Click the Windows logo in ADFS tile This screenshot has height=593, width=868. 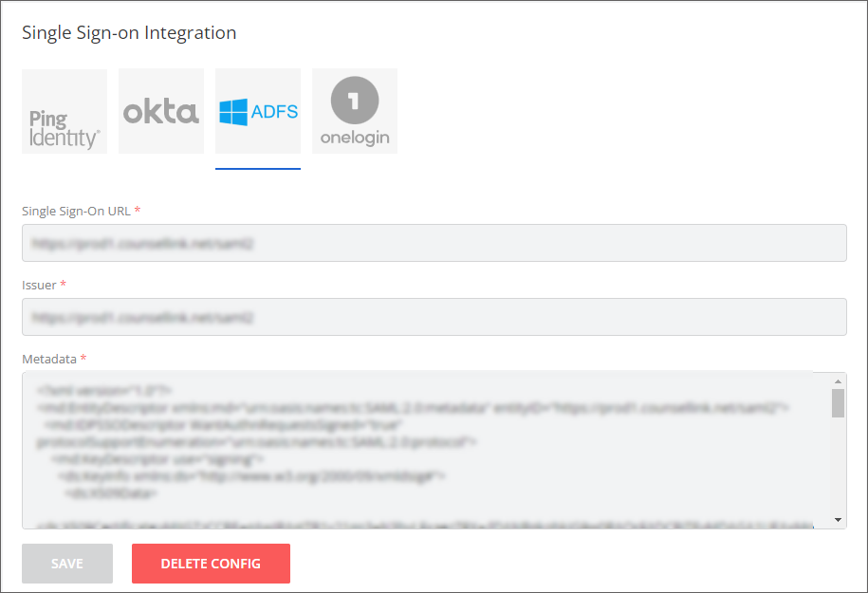click(x=233, y=112)
